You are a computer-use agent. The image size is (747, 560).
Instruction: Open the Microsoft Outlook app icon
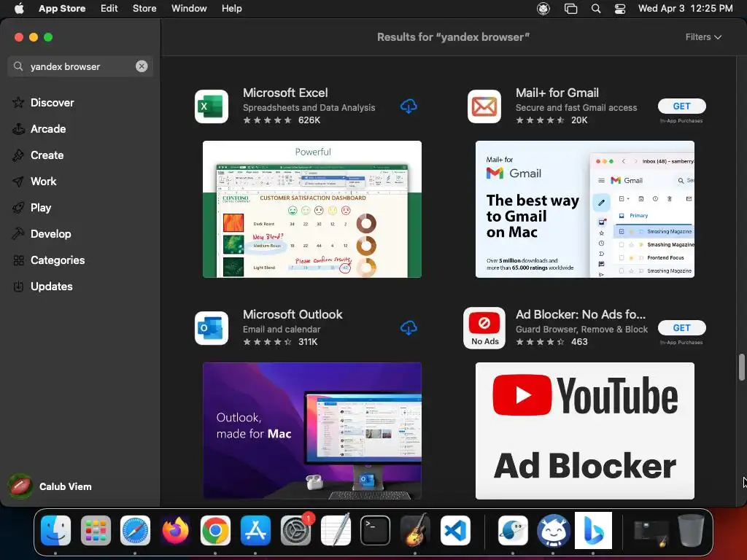pyautogui.click(x=212, y=328)
